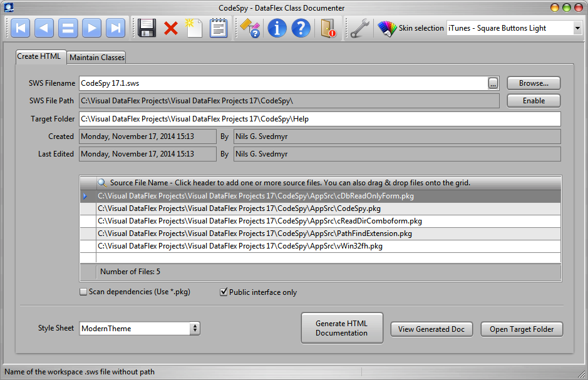Go to the next record

(92, 28)
